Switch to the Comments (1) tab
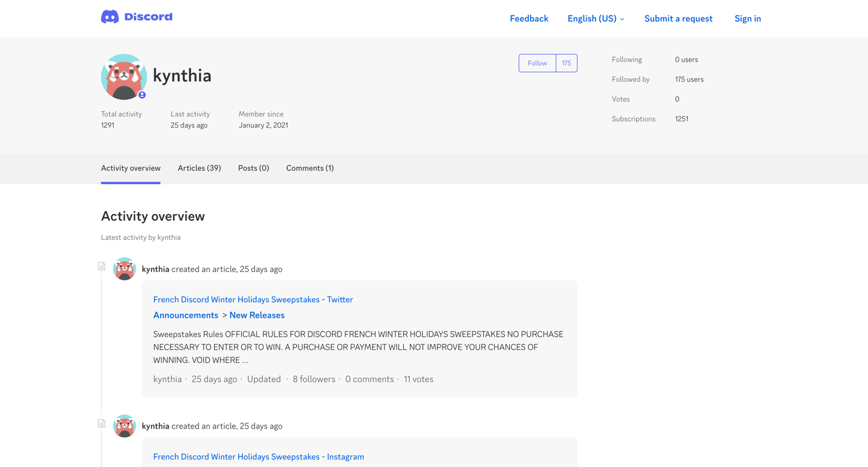This screenshot has width=868, height=467. (x=310, y=168)
